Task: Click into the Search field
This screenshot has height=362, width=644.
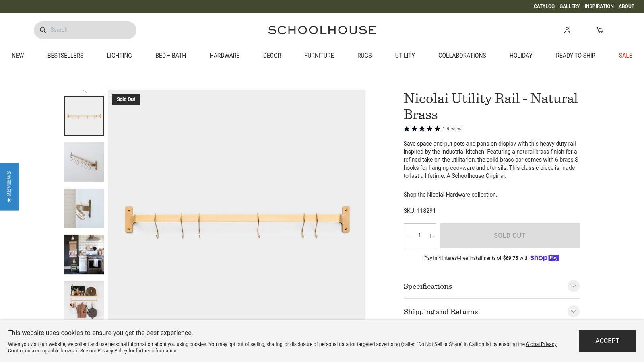Action: click(x=85, y=30)
